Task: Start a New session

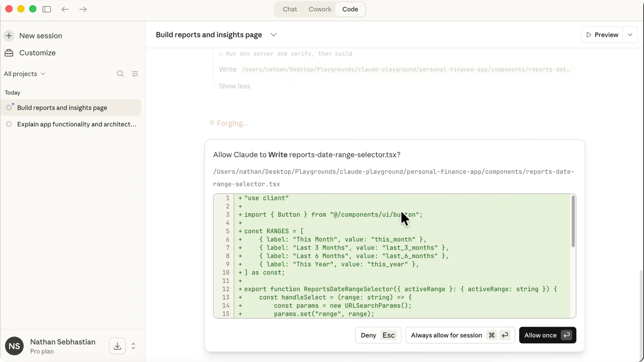Action: (41, 36)
